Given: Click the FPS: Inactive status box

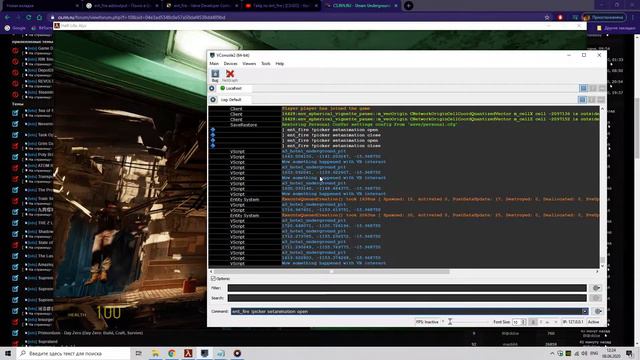Looking at the screenshot, I should [427, 322].
